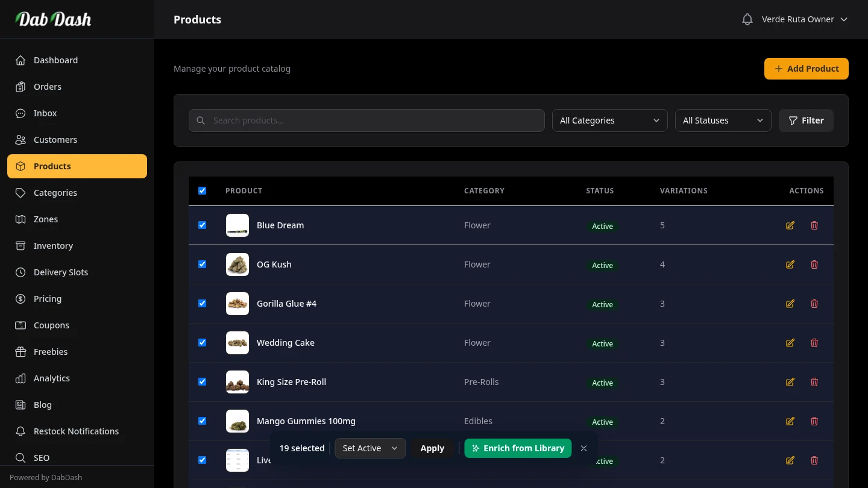Navigate to the Freebies page
Viewport: 868px width, 488px height.
coord(50,352)
